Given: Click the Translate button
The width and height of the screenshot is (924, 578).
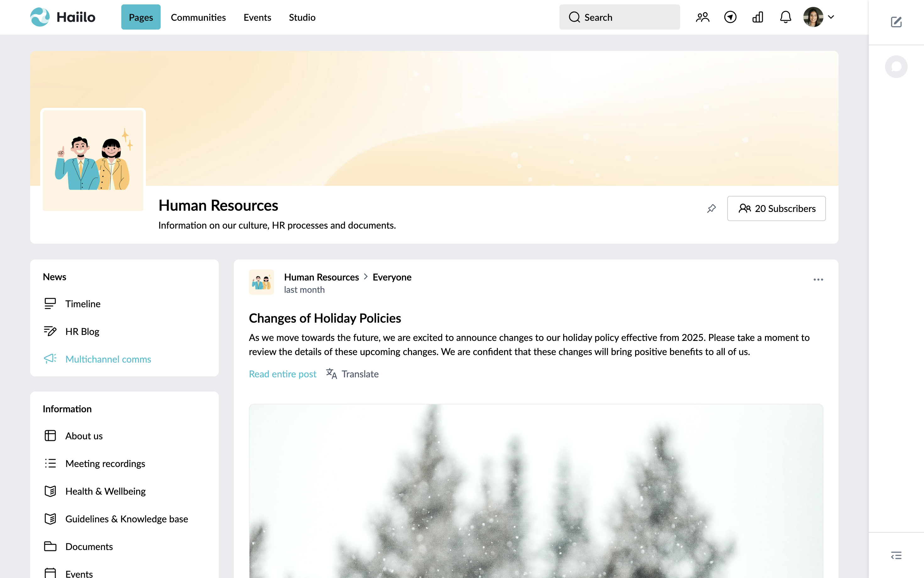Looking at the screenshot, I should [x=352, y=374].
